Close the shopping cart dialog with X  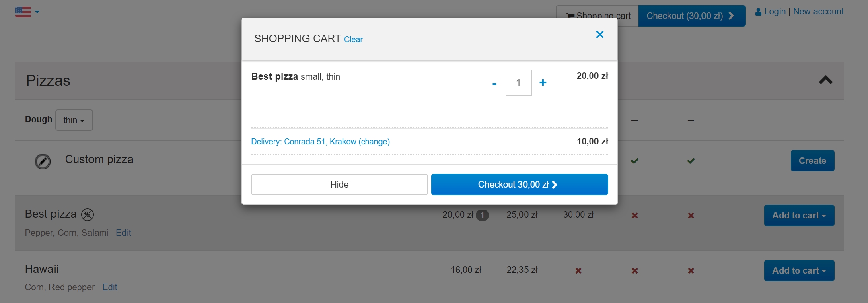[600, 35]
